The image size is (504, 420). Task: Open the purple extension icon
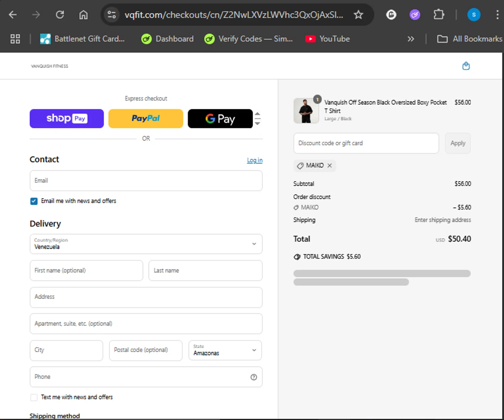point(415,15)
